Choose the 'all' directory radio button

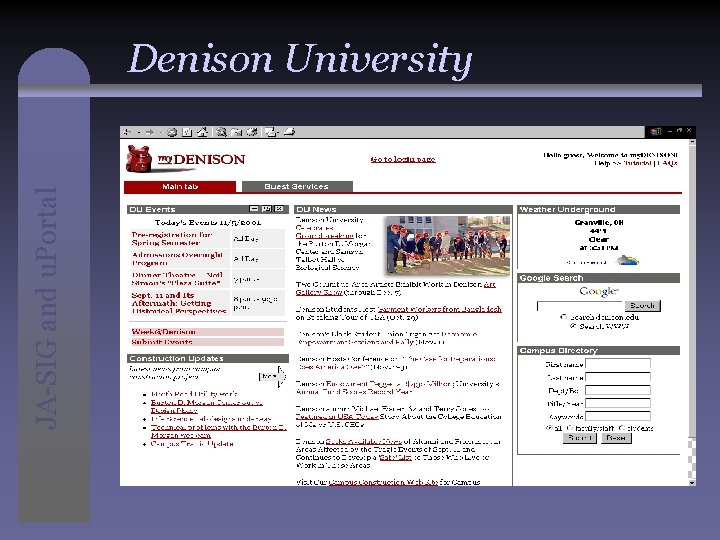(x=549, y=428)
